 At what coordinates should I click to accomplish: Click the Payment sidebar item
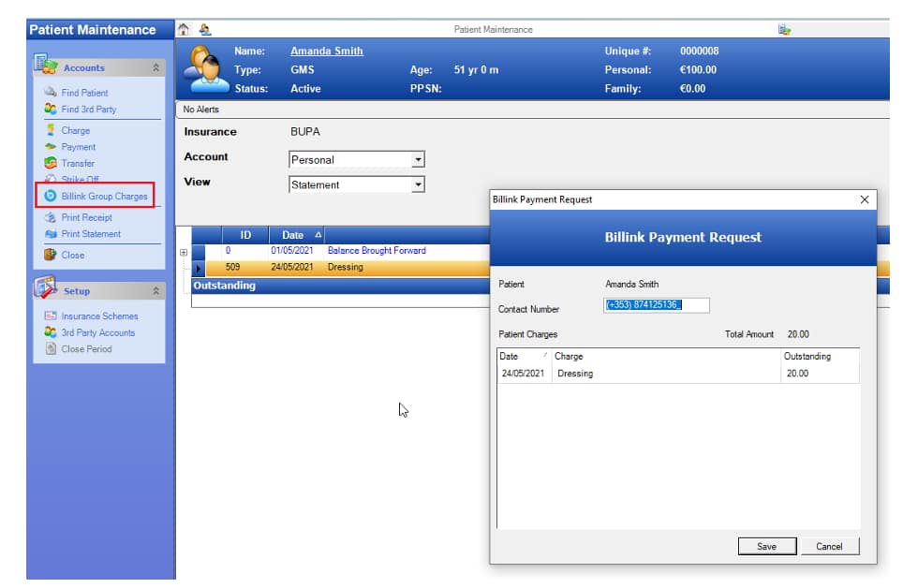[78, 147]
